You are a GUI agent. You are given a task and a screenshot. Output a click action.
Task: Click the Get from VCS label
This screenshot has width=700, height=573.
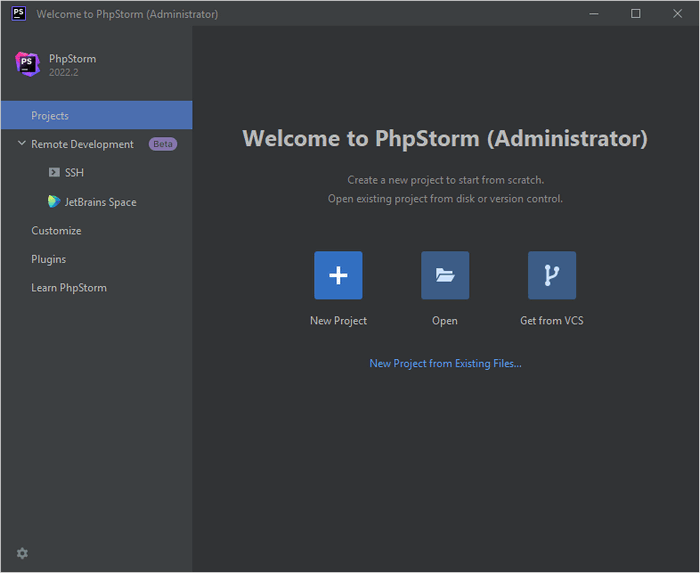click(x=552, y=320)
